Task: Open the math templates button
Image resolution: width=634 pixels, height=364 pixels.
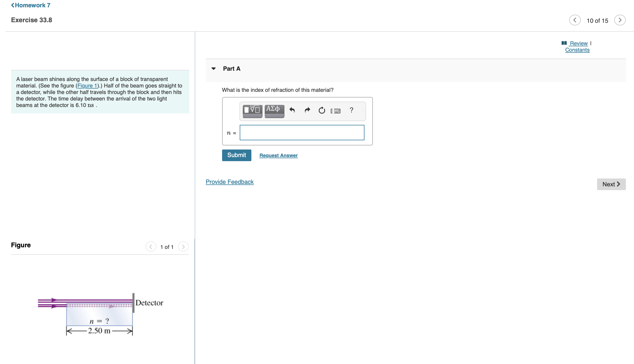Action: [x=252, y=110]
